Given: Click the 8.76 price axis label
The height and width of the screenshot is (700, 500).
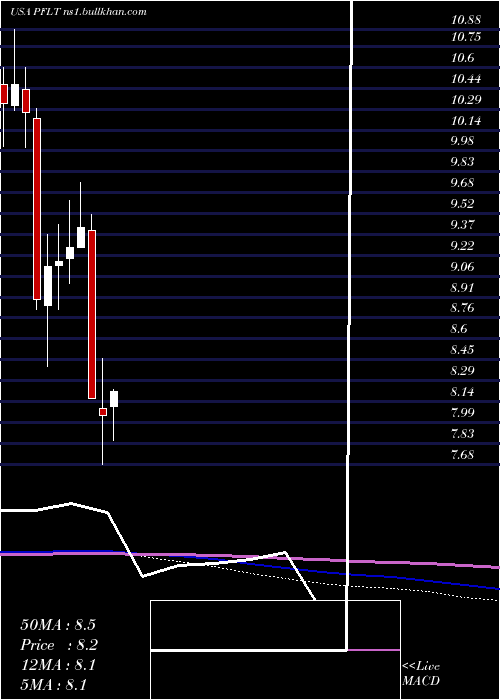Looking at the screenshot, I should click(x=462, y=308).
